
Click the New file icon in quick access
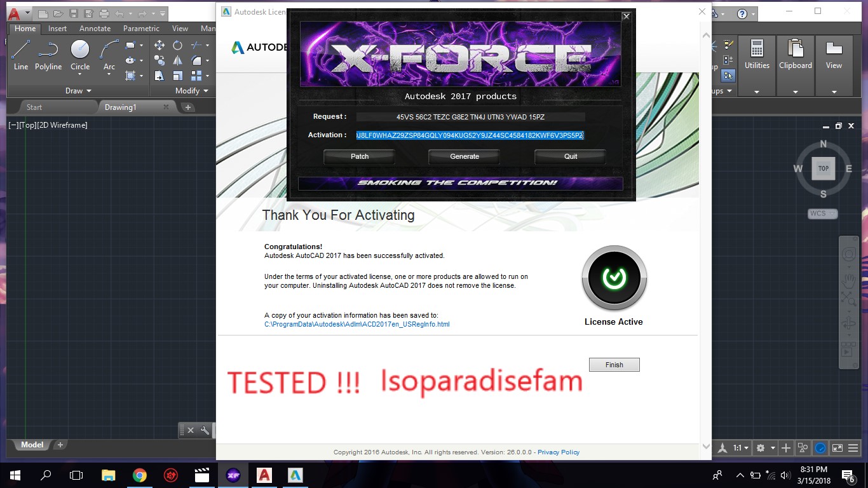point(43,13)
